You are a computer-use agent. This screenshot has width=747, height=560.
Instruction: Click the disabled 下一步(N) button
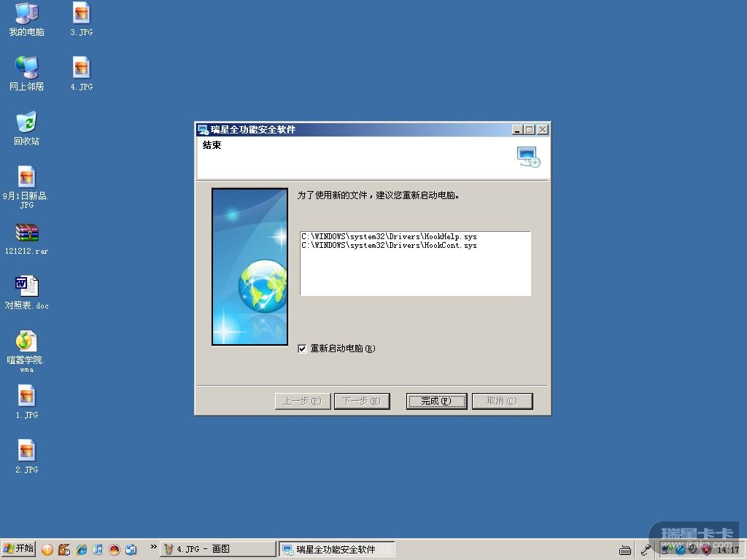(x=362, y=401)
